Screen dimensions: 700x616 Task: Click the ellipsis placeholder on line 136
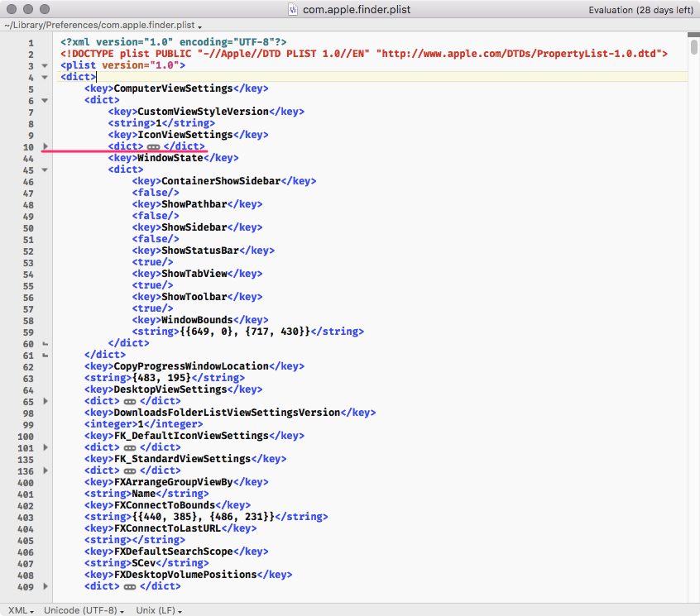click(129, 471)
